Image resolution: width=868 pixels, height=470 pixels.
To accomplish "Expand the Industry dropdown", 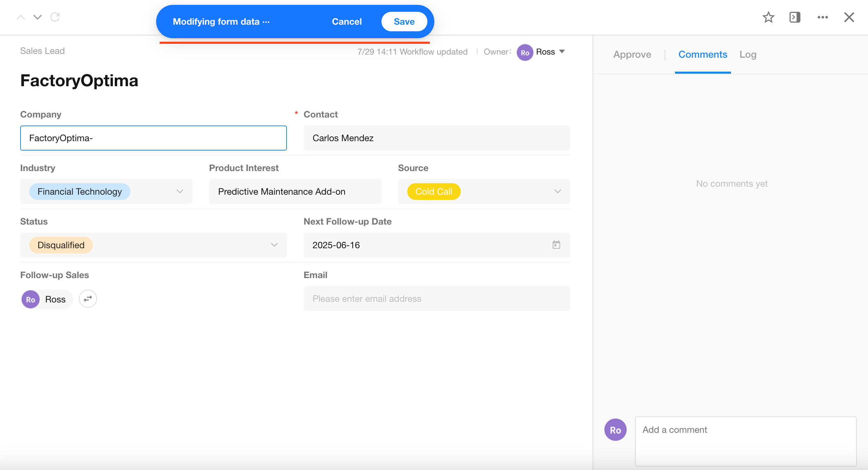I will 179,191.
